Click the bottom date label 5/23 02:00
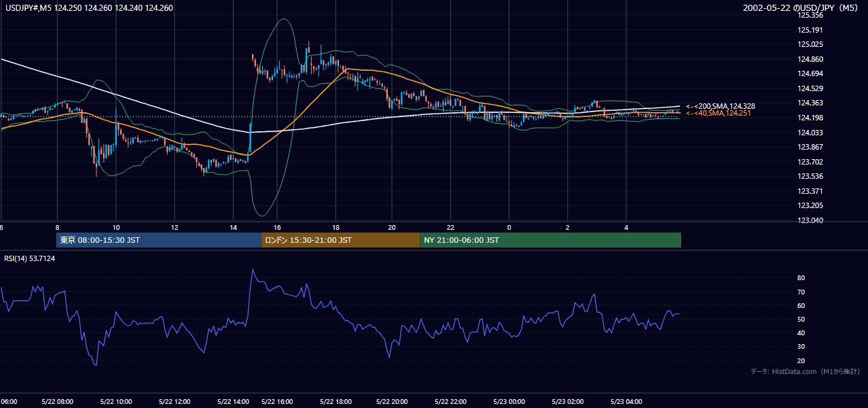This screenshot has width=868, height=408. [x=568, y=401]
